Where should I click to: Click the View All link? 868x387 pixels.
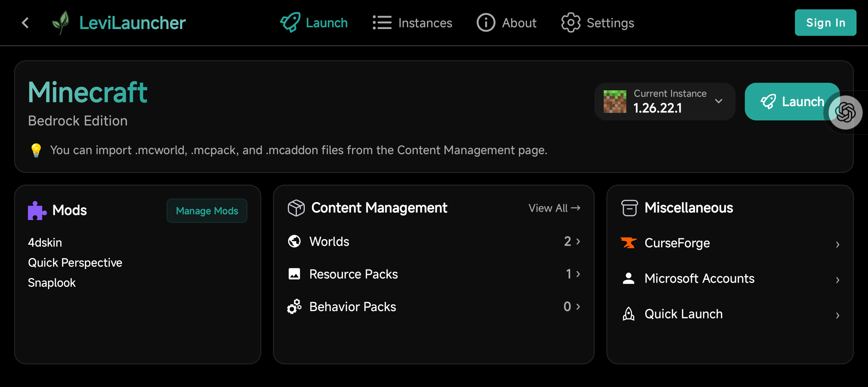[554, 208]
